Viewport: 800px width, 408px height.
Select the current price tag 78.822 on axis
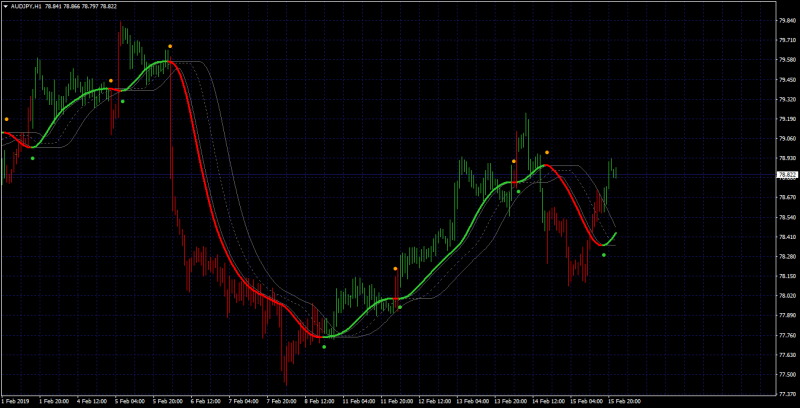click(786, 175)
